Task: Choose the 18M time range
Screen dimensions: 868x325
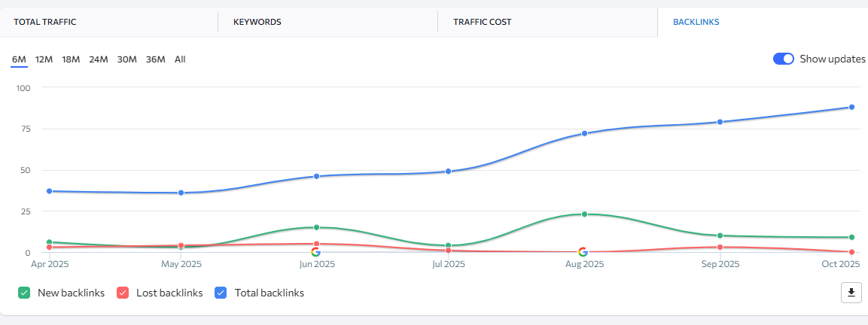Action: 71,59
